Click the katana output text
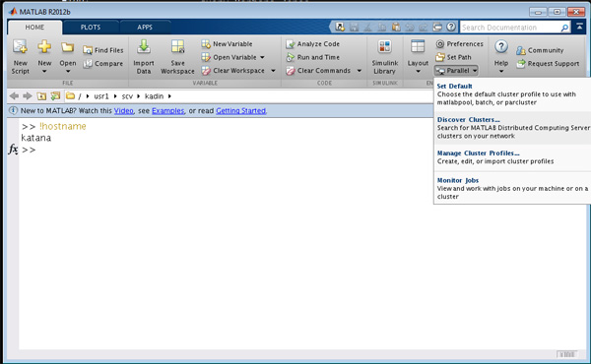Image resolution: width=591 pixels, height=364 pixels. pyautogui.click(x=36, y=138)
